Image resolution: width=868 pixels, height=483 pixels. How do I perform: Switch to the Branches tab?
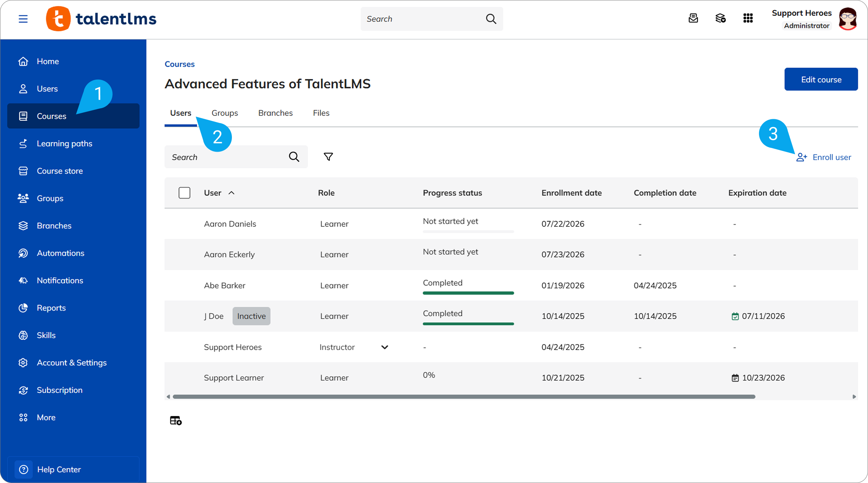(275, 113)
